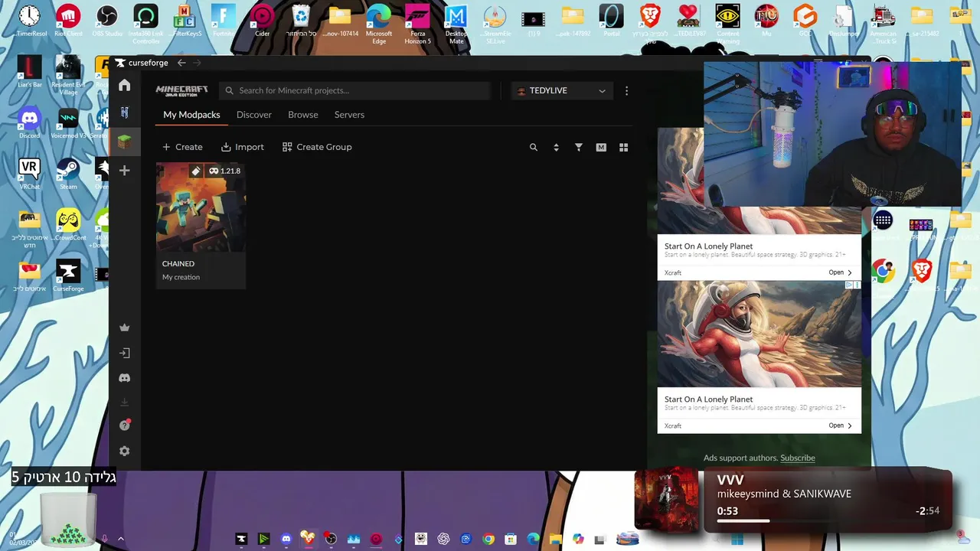980x551 pixels.
Task: Click the tag icon on CHAINED card
Action: pos(196,171)
